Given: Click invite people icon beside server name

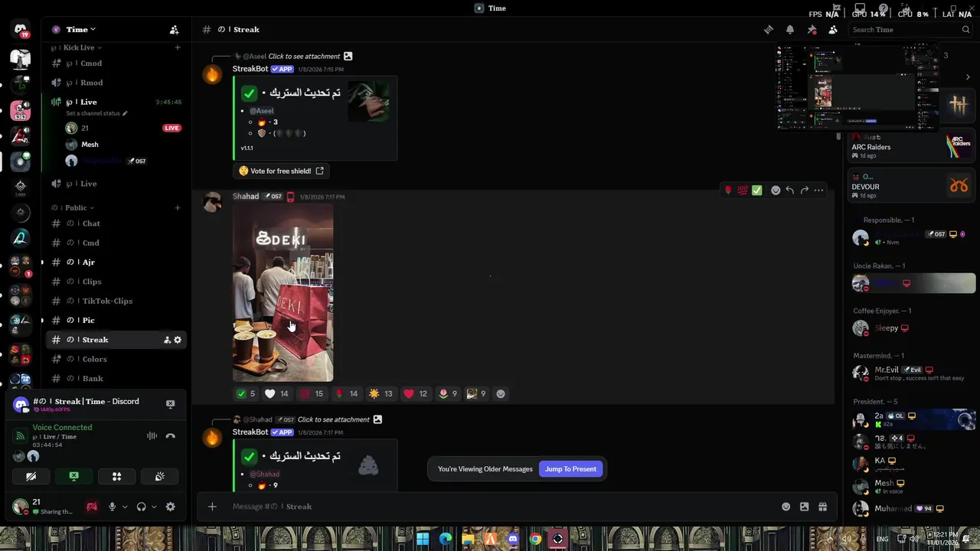Looking at the screenshot, I should (175, 30).
